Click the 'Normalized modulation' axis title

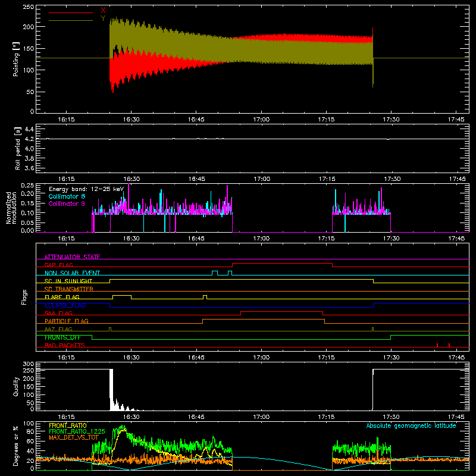coord(11,208)
